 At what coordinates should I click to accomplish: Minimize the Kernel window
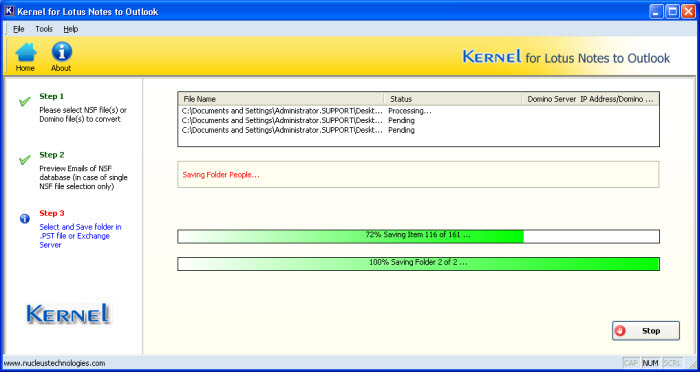click(x=656, y=12)
